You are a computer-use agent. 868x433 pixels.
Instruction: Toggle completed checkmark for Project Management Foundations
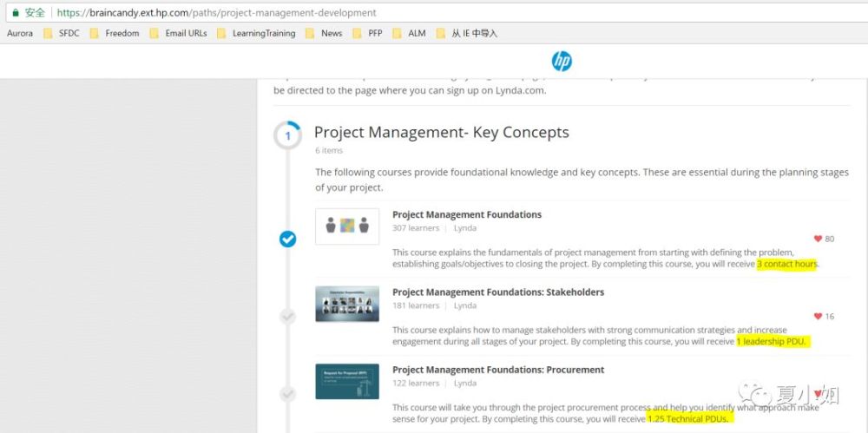coord(287,239)
